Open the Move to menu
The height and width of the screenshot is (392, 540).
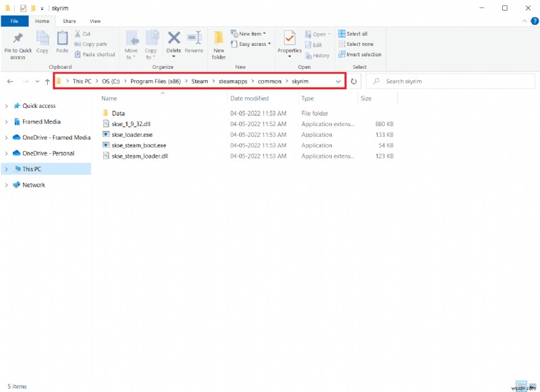(x=132, y=45)
